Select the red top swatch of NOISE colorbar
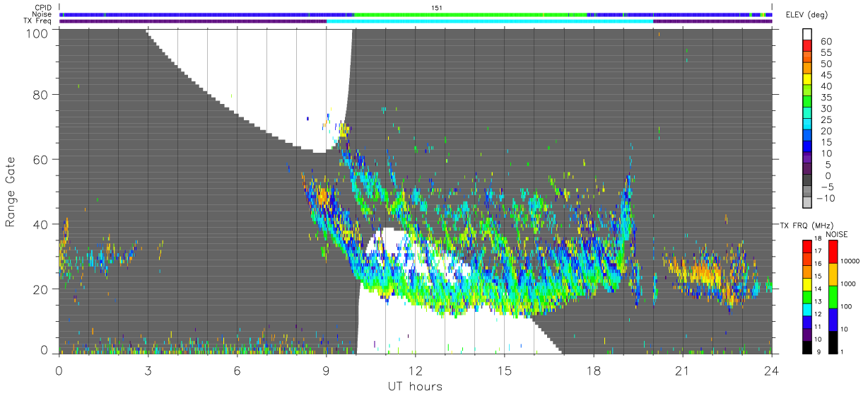The width and height of the screenshot is (868, 401). click(832, 251)
